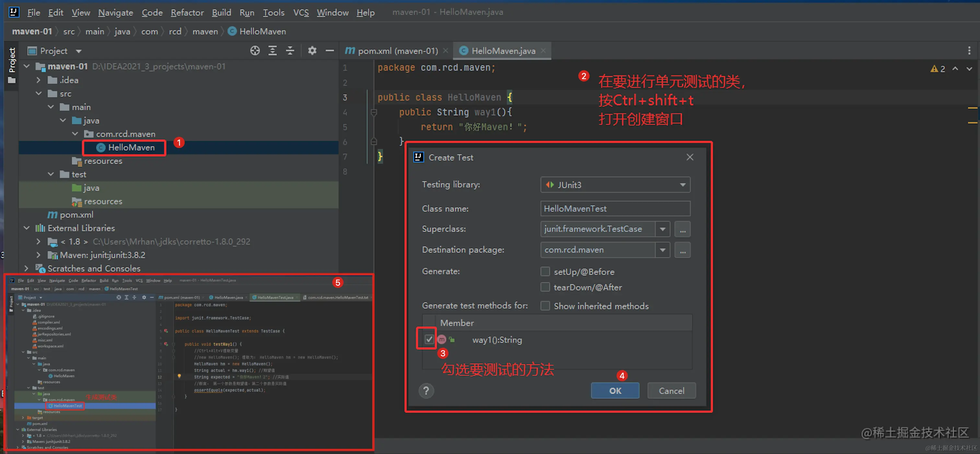Click the Collapse All icon in Project panel
Screen dimensions: 980x454
point(290,51)
